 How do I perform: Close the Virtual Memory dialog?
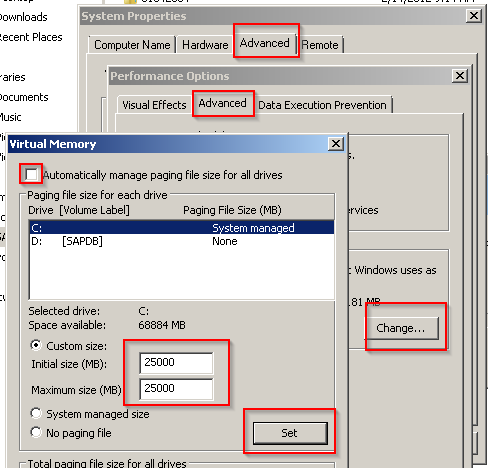[336, 144]
